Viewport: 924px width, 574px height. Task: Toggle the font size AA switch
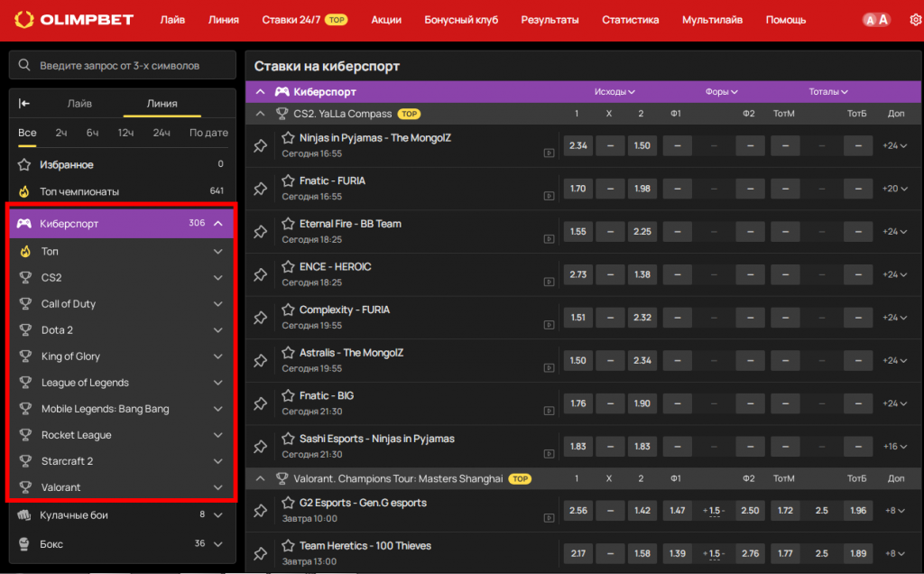pyautogui.click(x=876, y=20)
